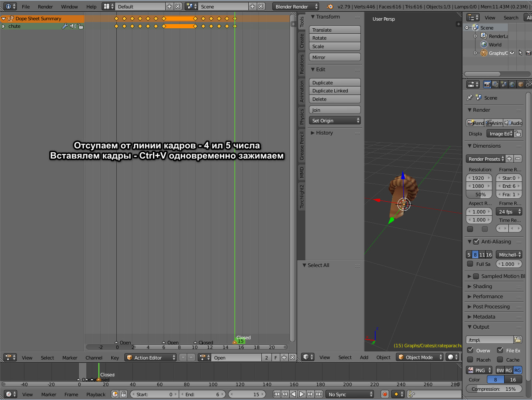Image resolution: width=532 pixels, height=400 pixels.
Task: Toggle the Anti-Aliasing checkbox
Action: [476, 242]
